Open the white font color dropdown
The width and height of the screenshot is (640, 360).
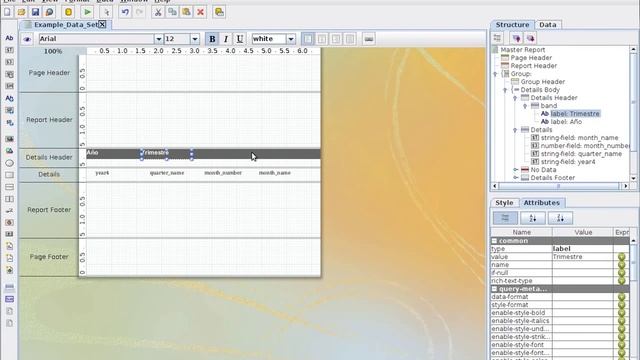291,39
